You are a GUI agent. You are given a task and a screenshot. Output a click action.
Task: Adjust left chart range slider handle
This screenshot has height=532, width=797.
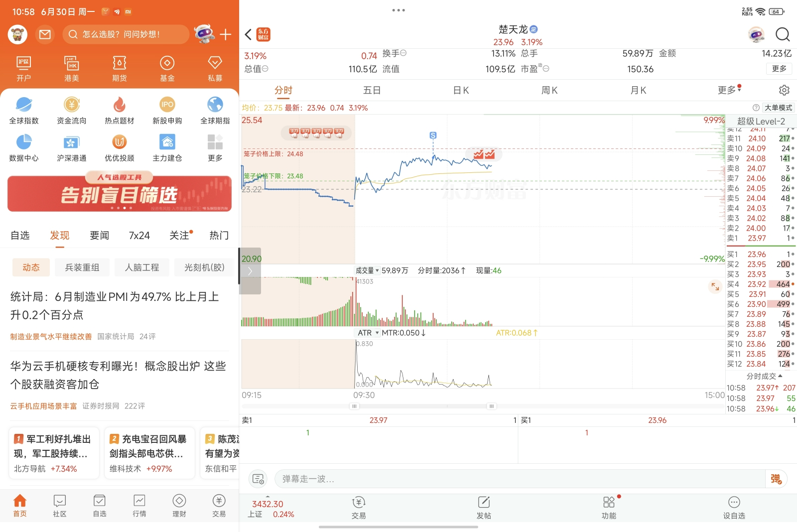click(355, 406)
